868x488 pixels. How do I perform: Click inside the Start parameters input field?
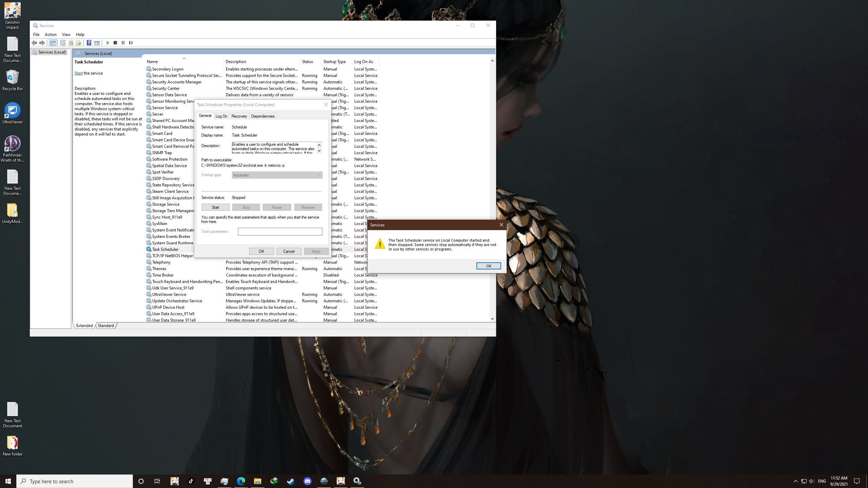click(280, 231)
